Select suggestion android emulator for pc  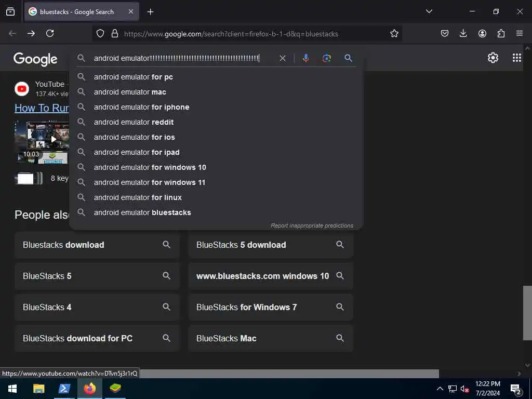(x=217, y=77)
